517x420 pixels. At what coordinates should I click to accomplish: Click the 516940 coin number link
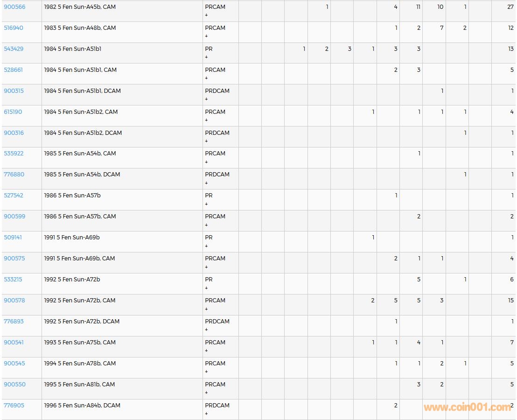[14, 28]
